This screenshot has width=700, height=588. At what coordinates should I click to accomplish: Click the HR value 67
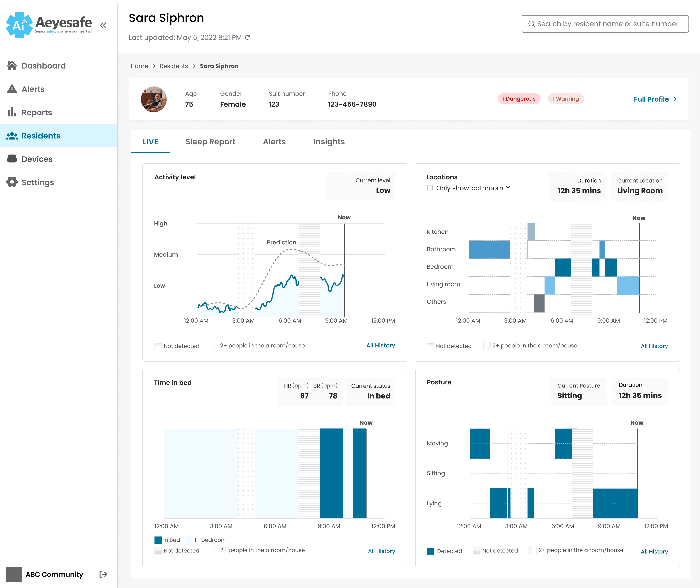coord(304,396)
